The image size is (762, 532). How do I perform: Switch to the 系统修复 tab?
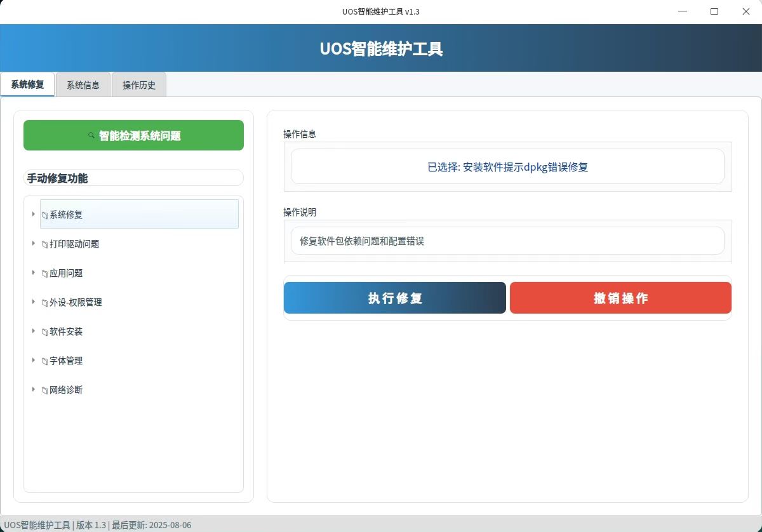click(x=27, y=84)
